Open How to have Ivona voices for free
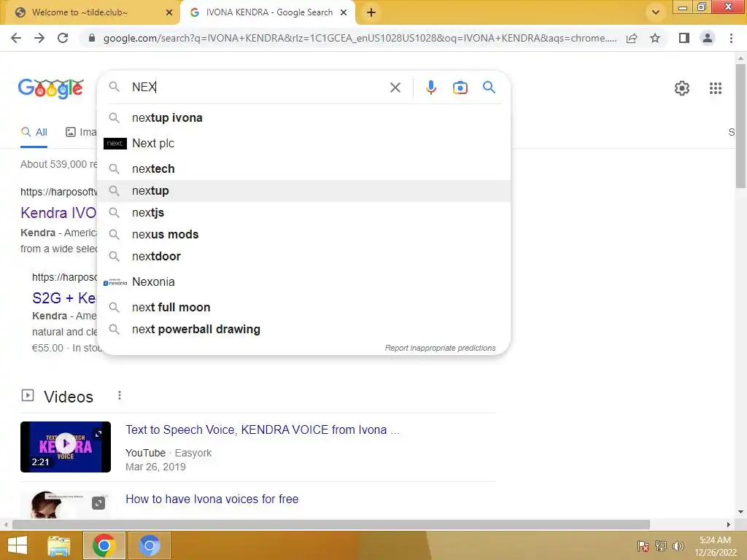The image size is (747, 560). coord(212,499)
